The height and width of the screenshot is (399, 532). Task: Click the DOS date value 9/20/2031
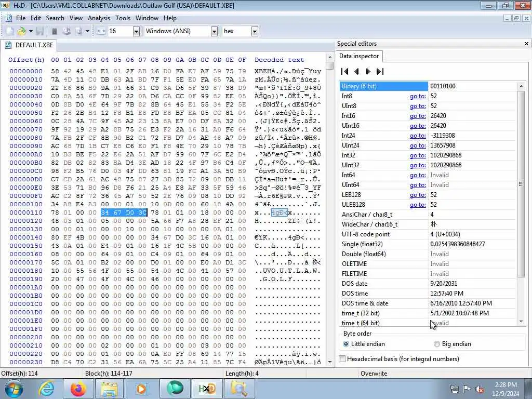pyautogui.click(x=444, y=284)
